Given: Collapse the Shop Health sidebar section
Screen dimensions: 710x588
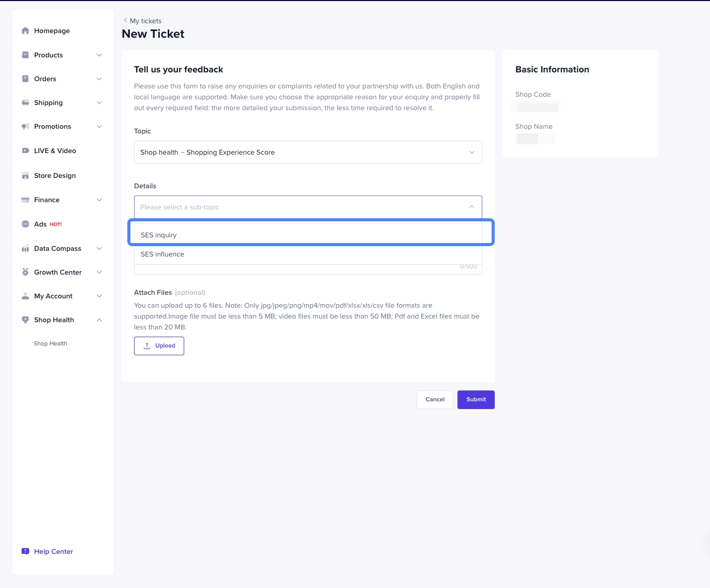Looking at the screenshot, I should point(99,320).
